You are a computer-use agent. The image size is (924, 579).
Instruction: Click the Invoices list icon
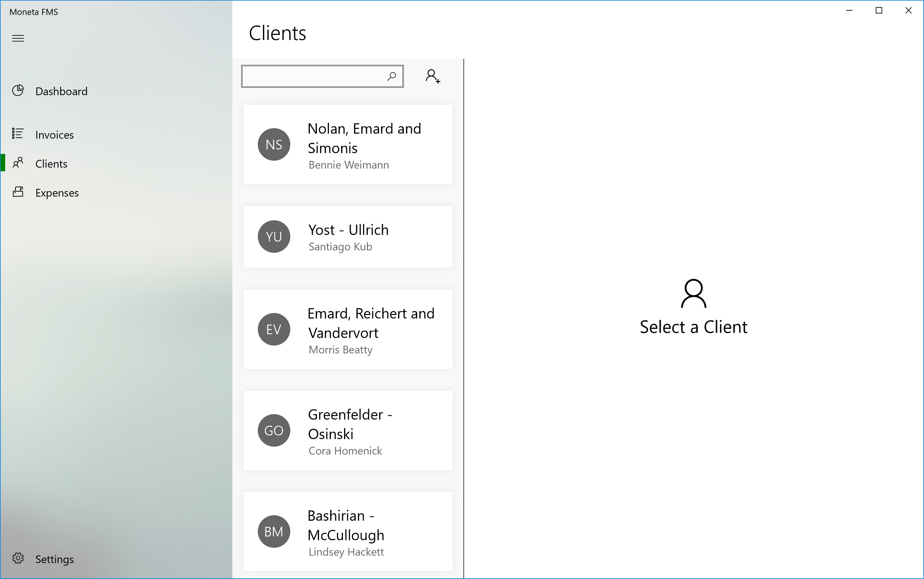pyautogui.click(x=18, y=134)
